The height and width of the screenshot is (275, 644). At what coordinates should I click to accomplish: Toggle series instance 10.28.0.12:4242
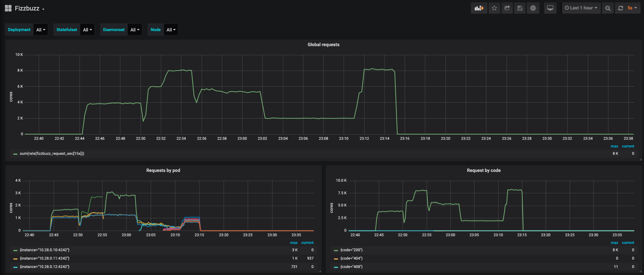[x=45, y=267]
